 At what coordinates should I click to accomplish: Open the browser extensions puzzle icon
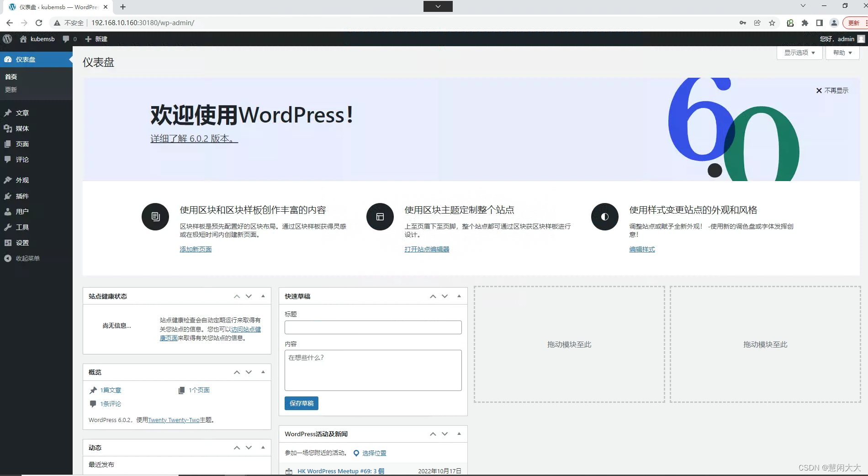[x=805, y=23]
